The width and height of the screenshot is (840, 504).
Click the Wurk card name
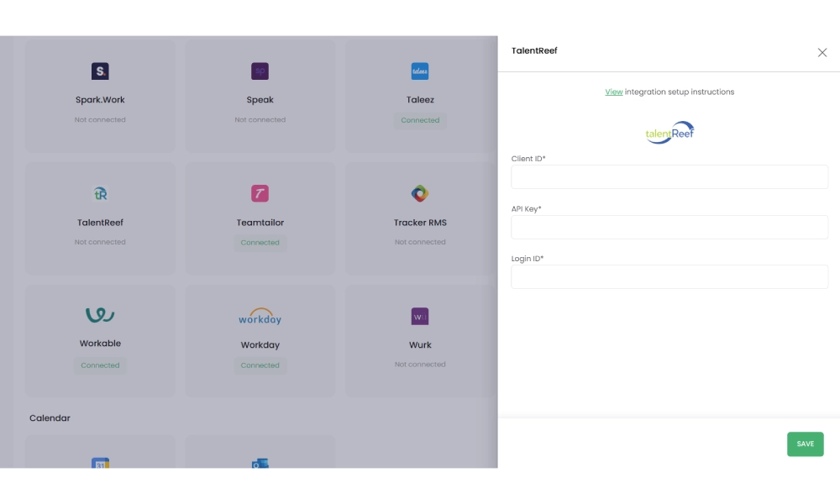pos(420,345)
